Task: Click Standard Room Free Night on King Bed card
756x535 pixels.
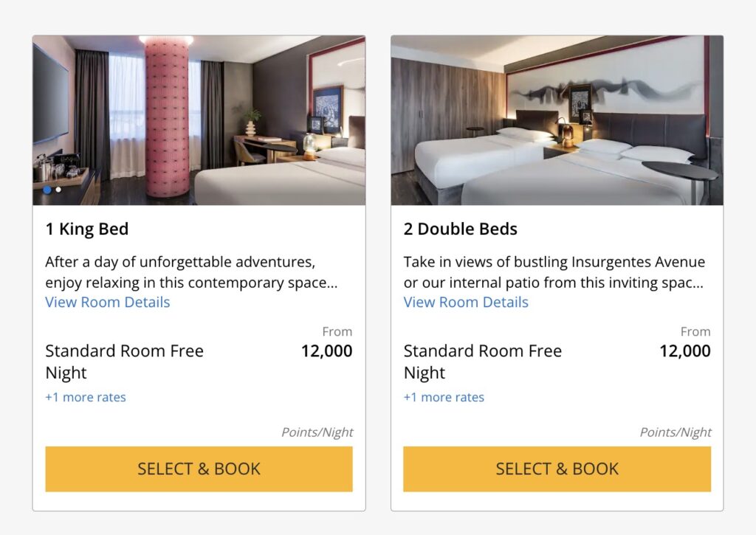Action: coord(124,362)
